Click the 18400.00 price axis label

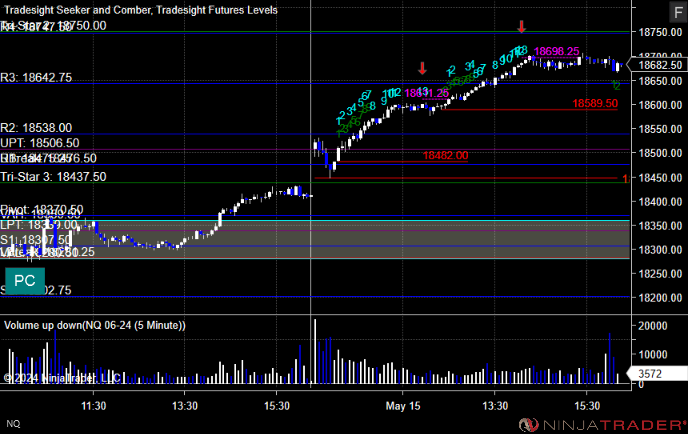pos(660,202)
